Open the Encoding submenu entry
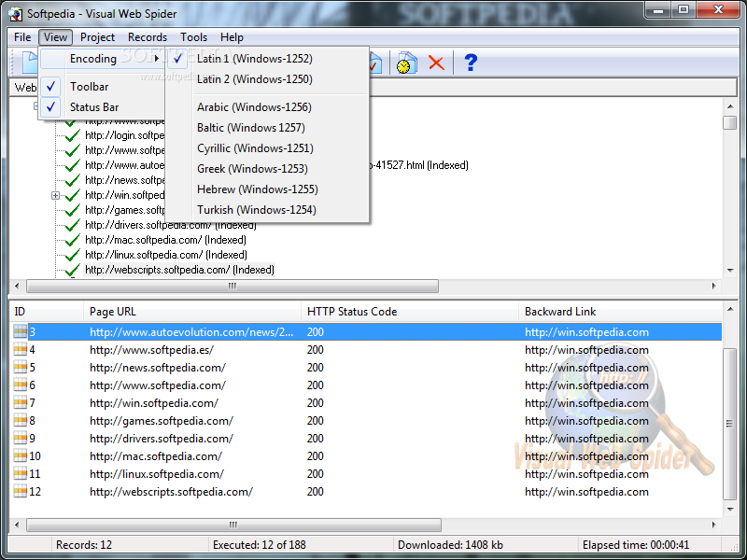This screenshot has width=747, height=560. (102, 59)
